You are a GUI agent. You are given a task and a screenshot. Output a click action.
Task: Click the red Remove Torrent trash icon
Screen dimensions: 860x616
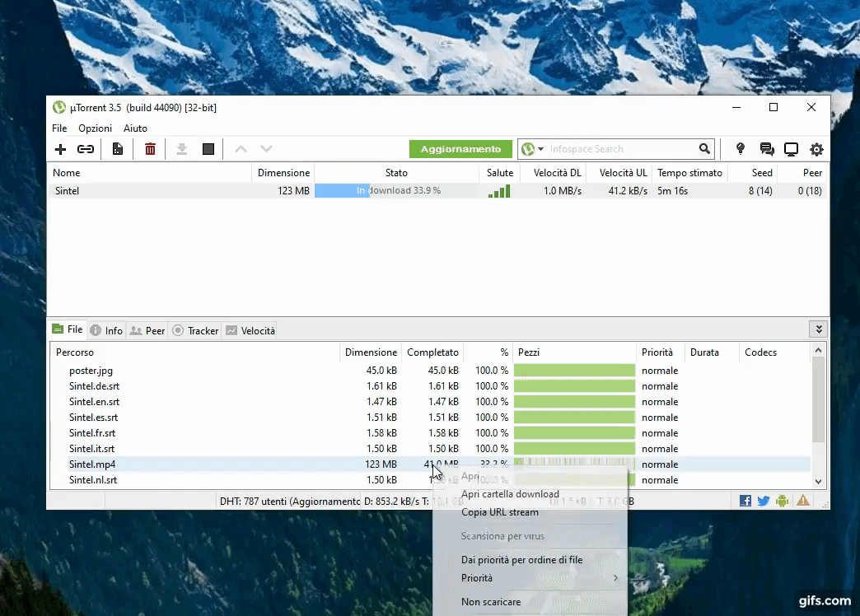[150, 149]
